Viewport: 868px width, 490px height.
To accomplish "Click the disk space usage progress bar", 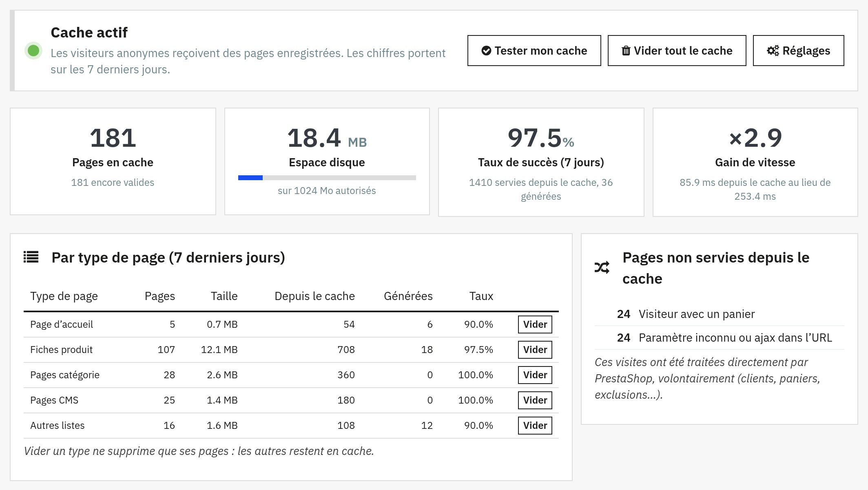I will (x=327, y=178).
